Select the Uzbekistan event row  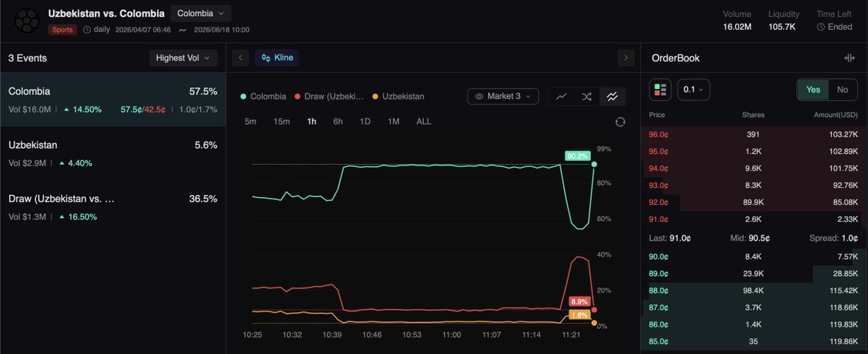tap(113, 154)
